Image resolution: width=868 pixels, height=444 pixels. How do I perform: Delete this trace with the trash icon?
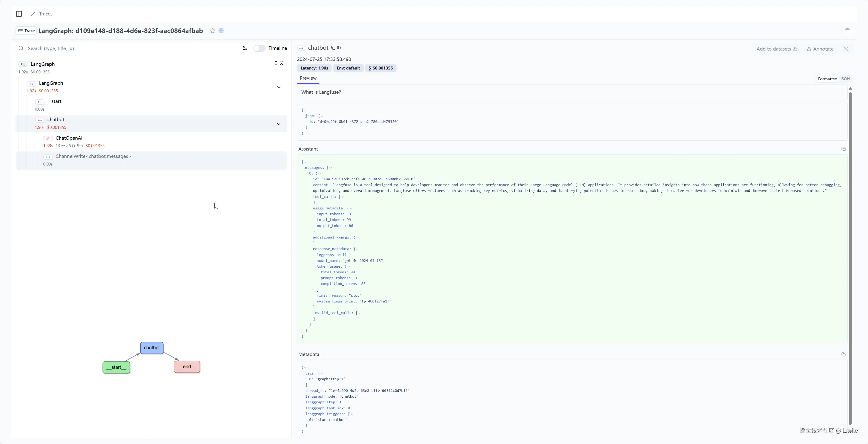pyautogui.click(x=847, y=31)
